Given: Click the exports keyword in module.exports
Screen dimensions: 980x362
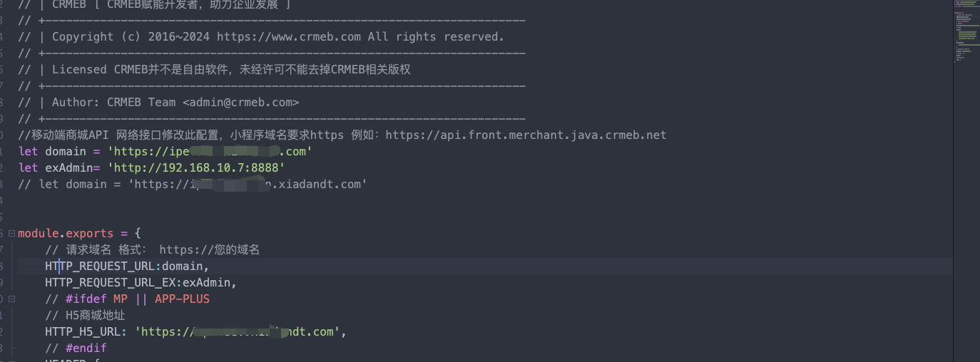Looking at the screenshot, I should point(89,234).
